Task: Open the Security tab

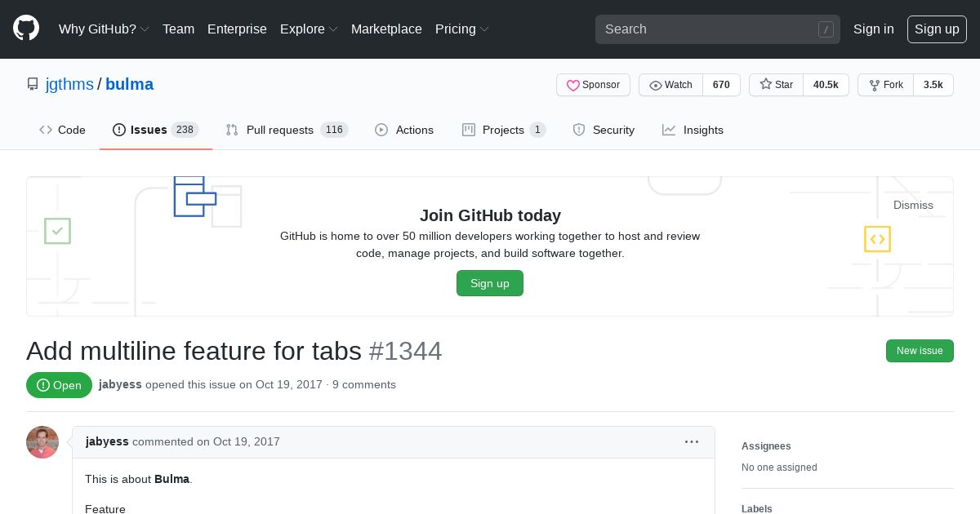Action: point(604,130)
